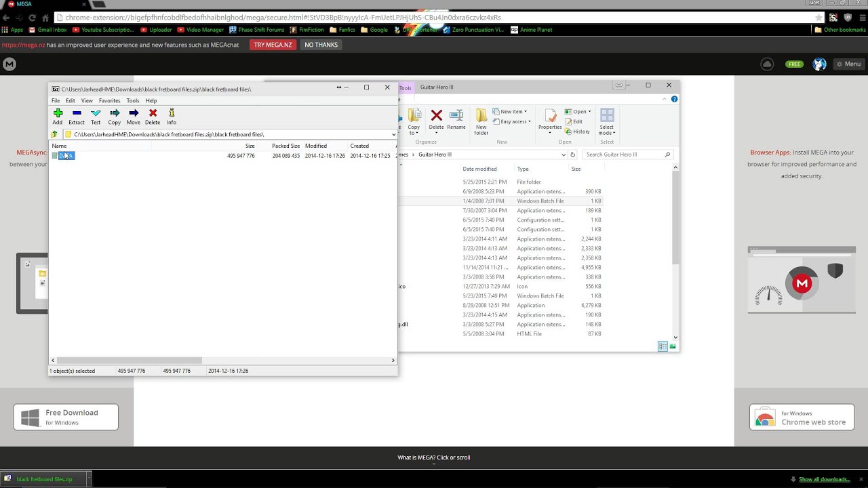Click the red Delete icon in 7-Zip

[153, 117]
